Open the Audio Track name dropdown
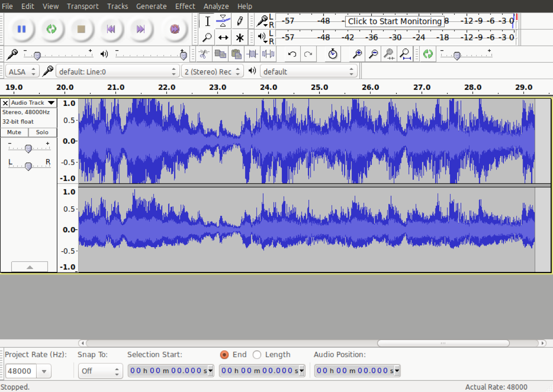Viewport: 553px width, 392px height. [31, 102]
